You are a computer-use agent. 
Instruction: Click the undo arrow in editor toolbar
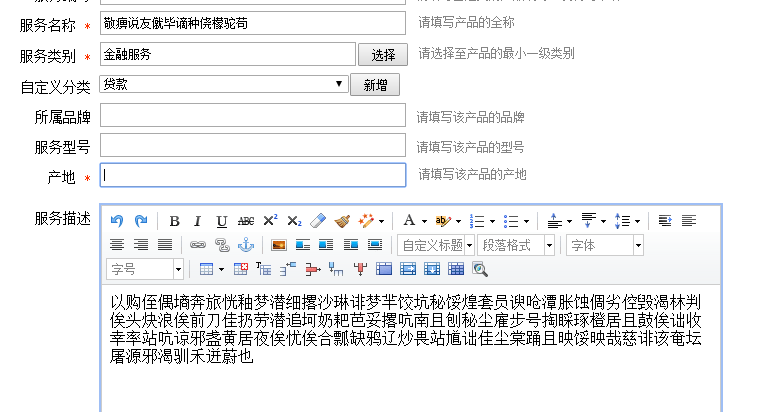tap(117, 221)
